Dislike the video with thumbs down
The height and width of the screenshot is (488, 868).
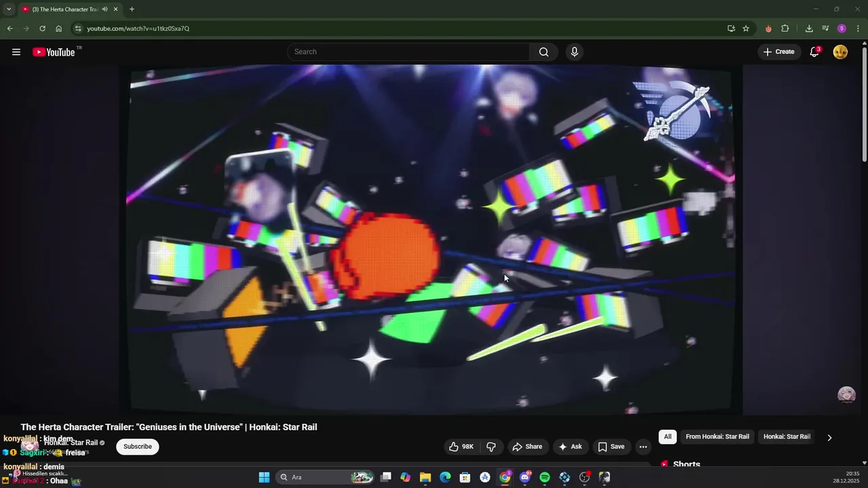tap(491, 447)
